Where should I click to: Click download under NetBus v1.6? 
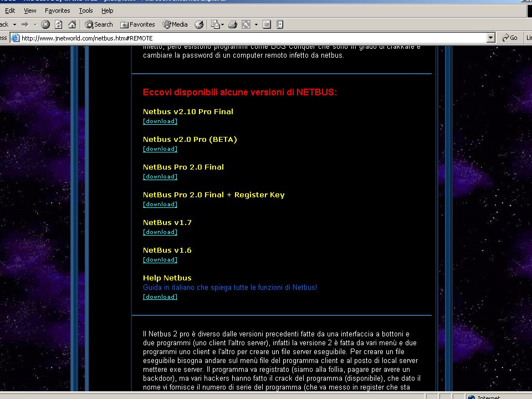(x=160, y=260)
